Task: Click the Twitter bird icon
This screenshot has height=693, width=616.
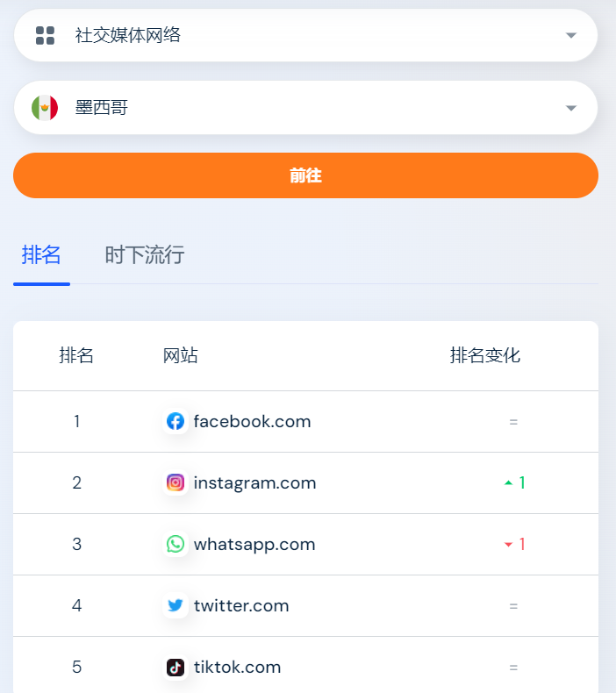Action: [x=175, y=606]
